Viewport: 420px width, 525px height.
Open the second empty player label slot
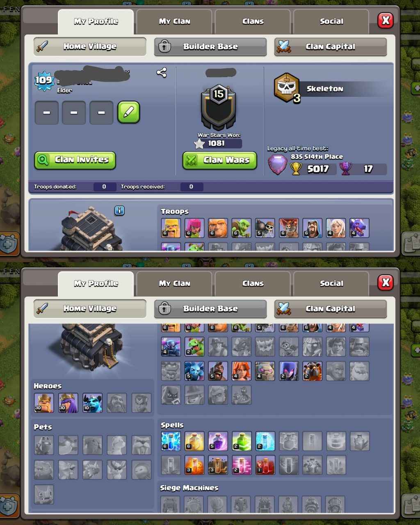coord(74,112)
